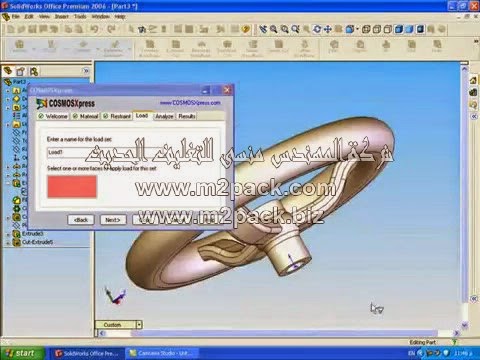
Task: Collapse the task pane double-chevron
Action: (474, 117)
